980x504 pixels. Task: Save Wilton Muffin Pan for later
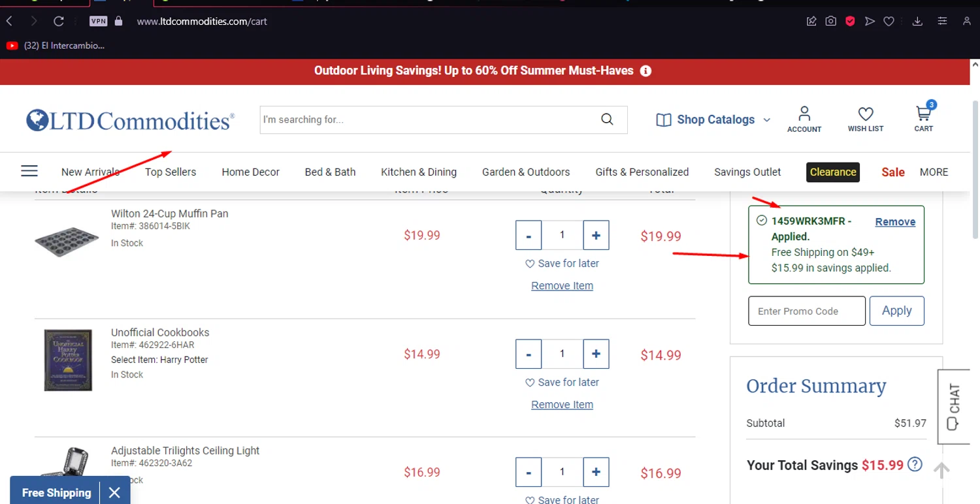tap(562, 263)
